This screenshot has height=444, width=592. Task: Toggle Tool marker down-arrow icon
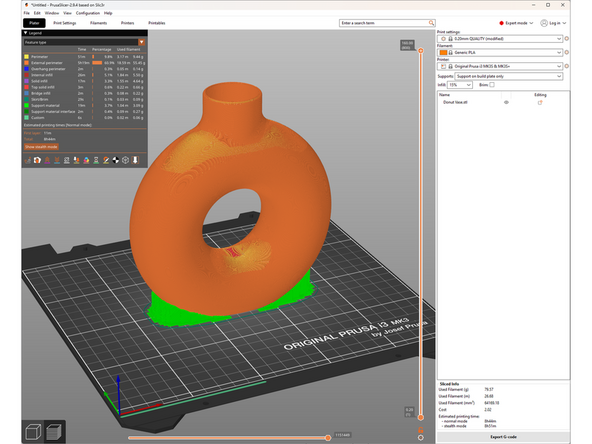click(x=135, y=160)
